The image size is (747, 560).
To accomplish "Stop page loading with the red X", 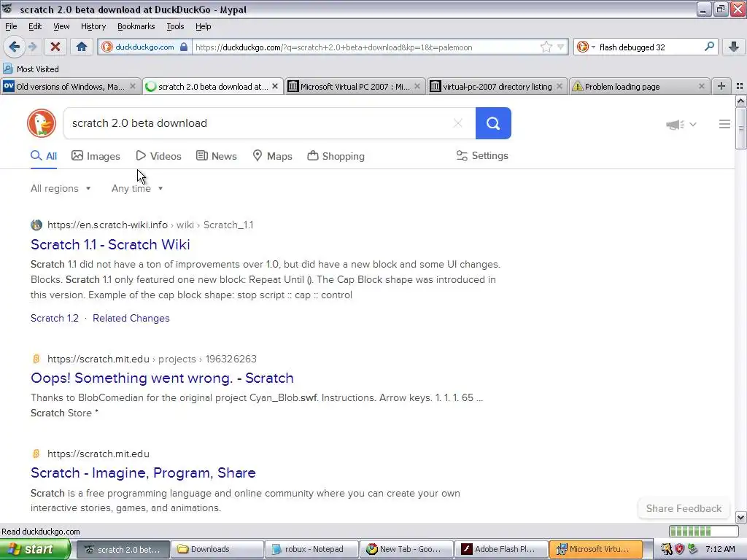I will coord(55,47).
